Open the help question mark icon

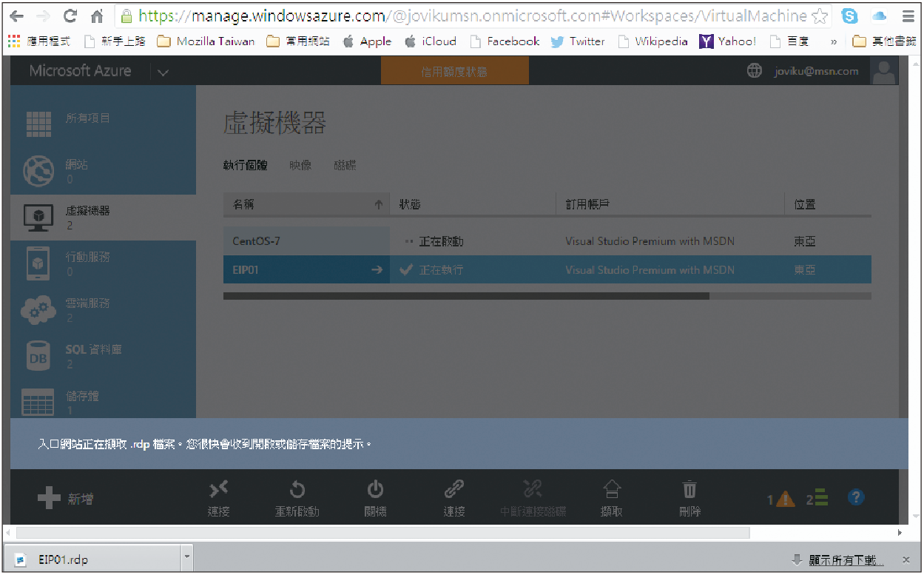point(856,497)
